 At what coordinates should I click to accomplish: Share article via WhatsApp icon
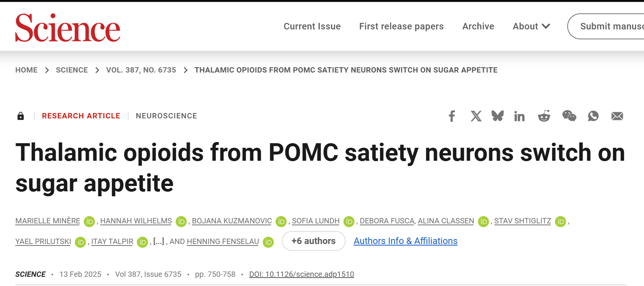pos(593,116)
